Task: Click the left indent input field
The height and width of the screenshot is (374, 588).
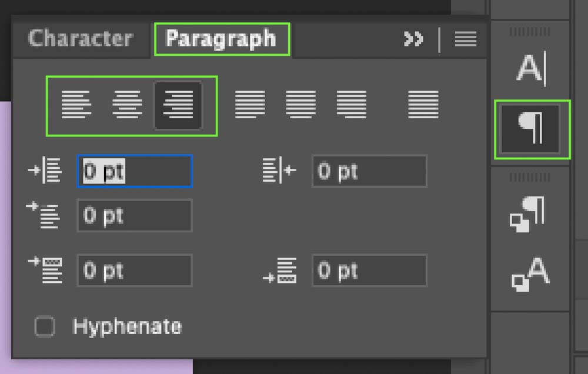Action: [x=134, y=172]
